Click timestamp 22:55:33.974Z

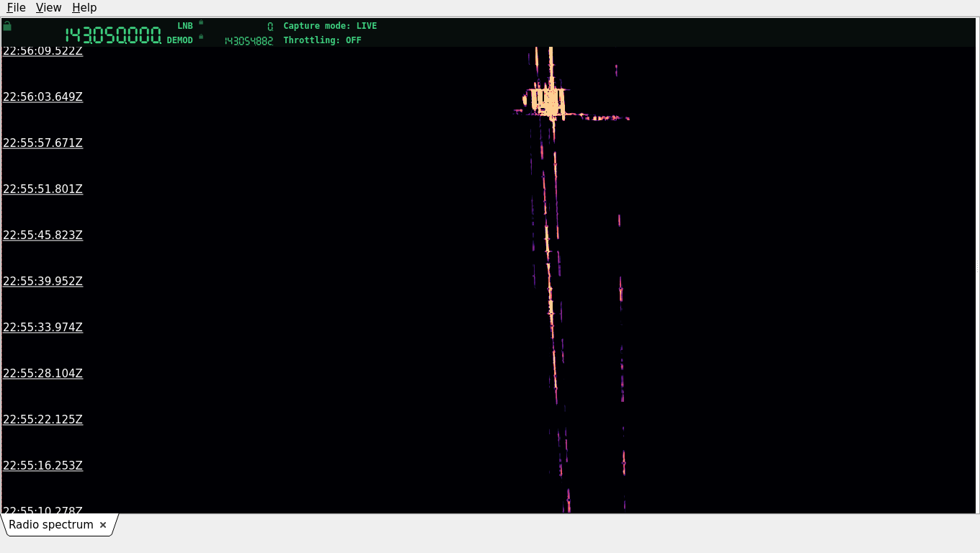43,327
